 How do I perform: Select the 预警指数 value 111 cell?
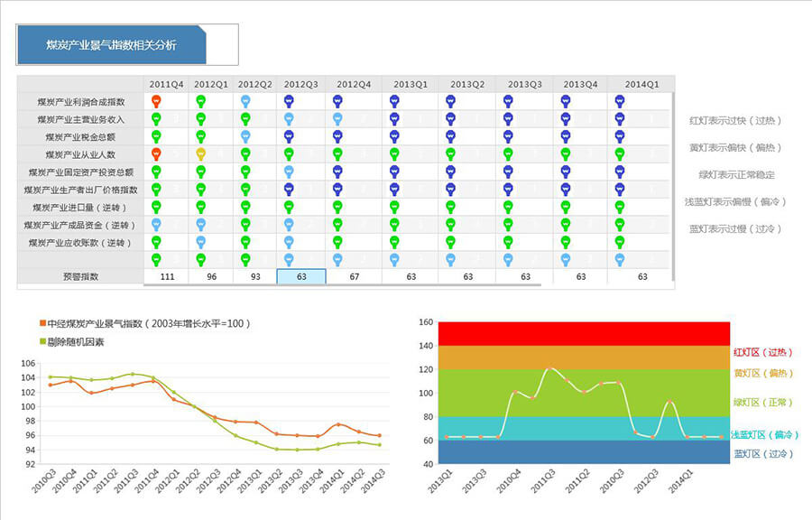click(166, 276)
